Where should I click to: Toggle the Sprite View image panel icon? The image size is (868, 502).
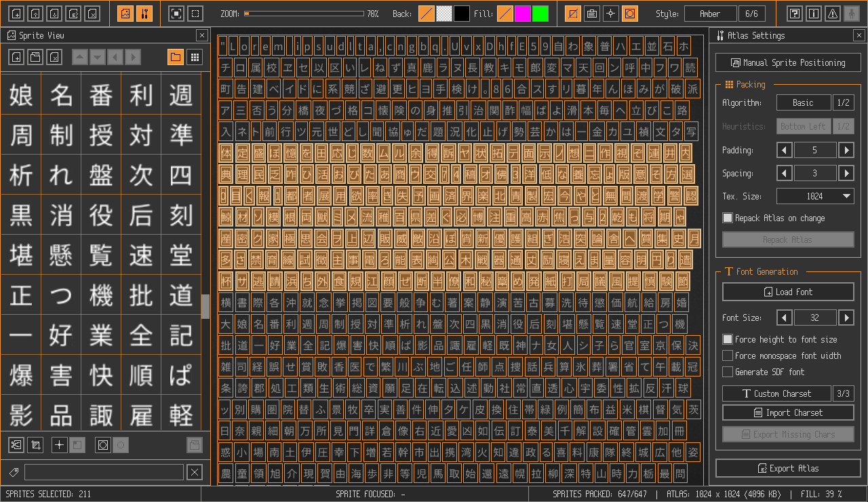coord(125,14)
